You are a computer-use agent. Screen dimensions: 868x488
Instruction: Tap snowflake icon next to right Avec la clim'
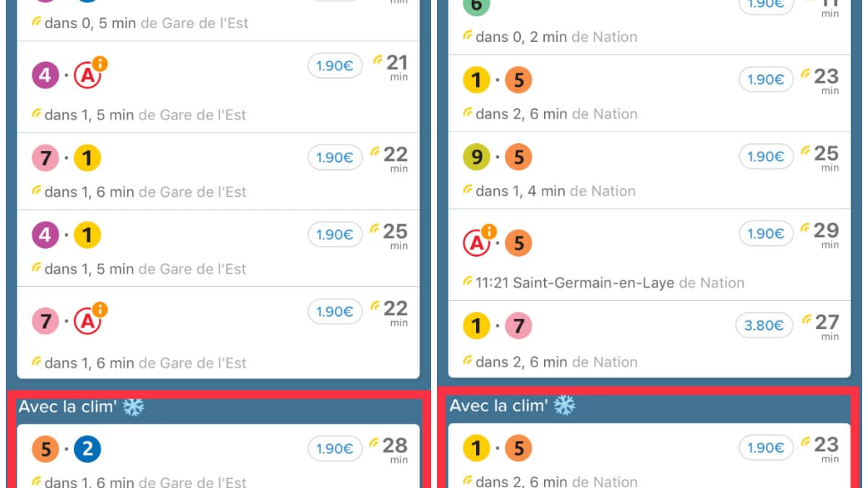(564, 406)
